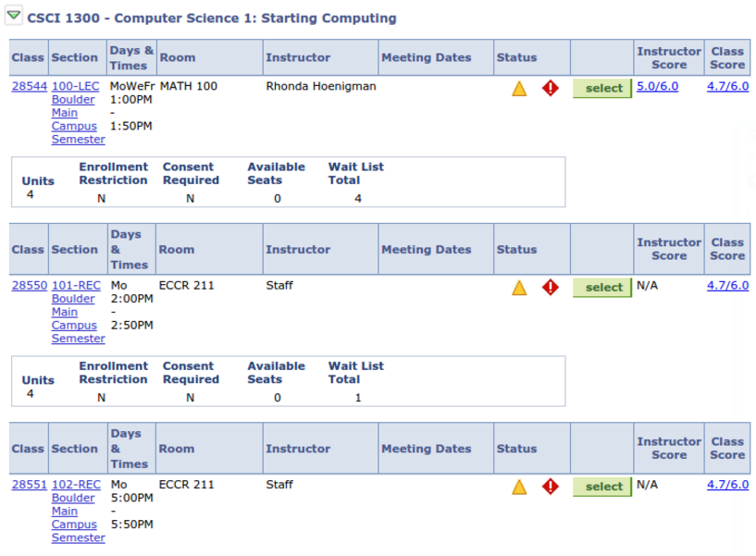This screenshot has height=556, width=756.
Task: View instructor score 5.0/6.0 for Rhonda Hoenigman
Action: (x=657, y=86)
